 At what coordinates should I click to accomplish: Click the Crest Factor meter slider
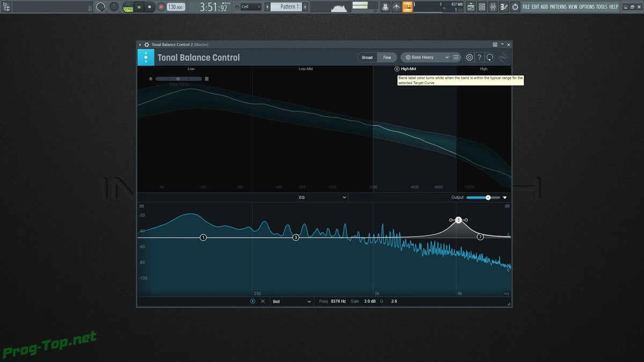pyautogui.click(x=179, y=79)
